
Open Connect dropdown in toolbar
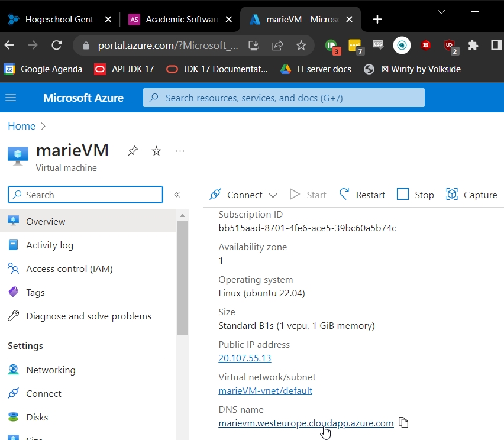pos(243,195)
